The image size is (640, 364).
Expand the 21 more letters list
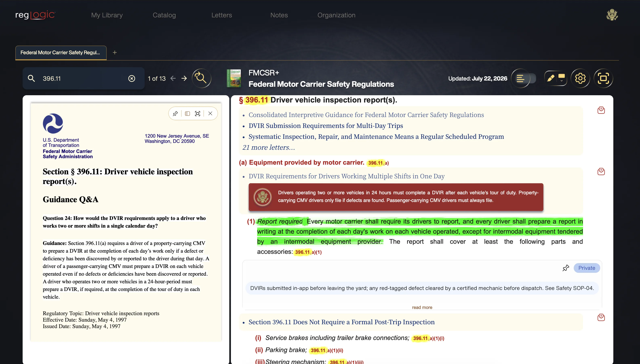[268, 147]
